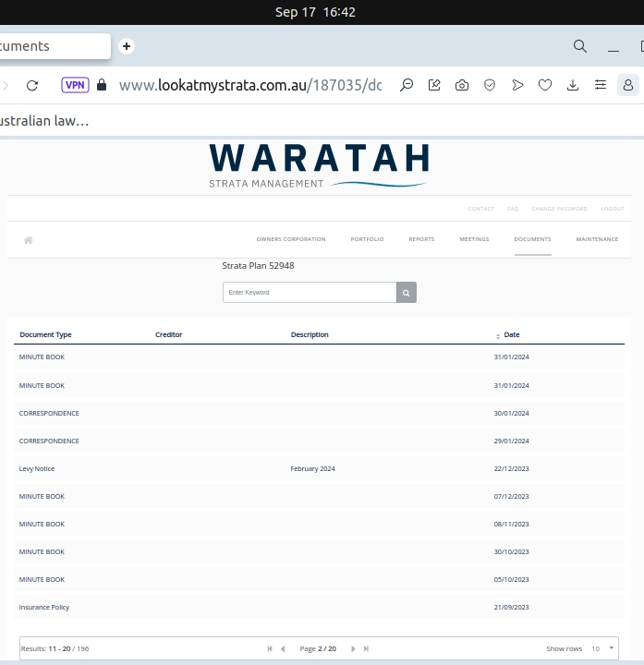Viewport: 644px width, 665px height.
Task: Click the heart bookmark icon in address bar
Action: pos(545,85)
